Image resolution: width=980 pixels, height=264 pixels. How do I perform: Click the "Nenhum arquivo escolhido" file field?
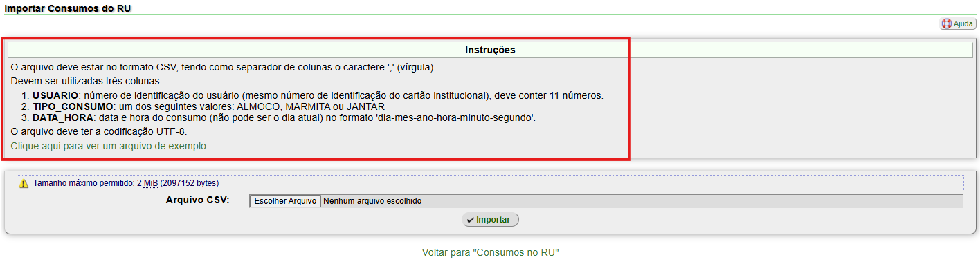click(x=372, y=201)
